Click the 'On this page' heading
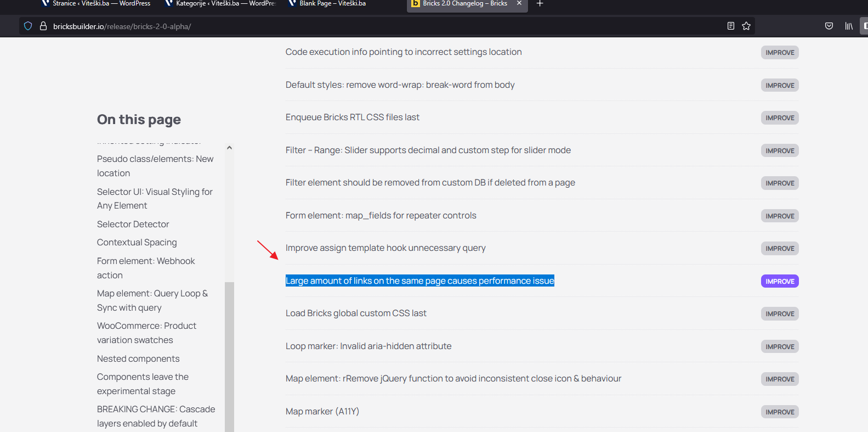The height and width of the screenshot is (432, 868). 139,120
